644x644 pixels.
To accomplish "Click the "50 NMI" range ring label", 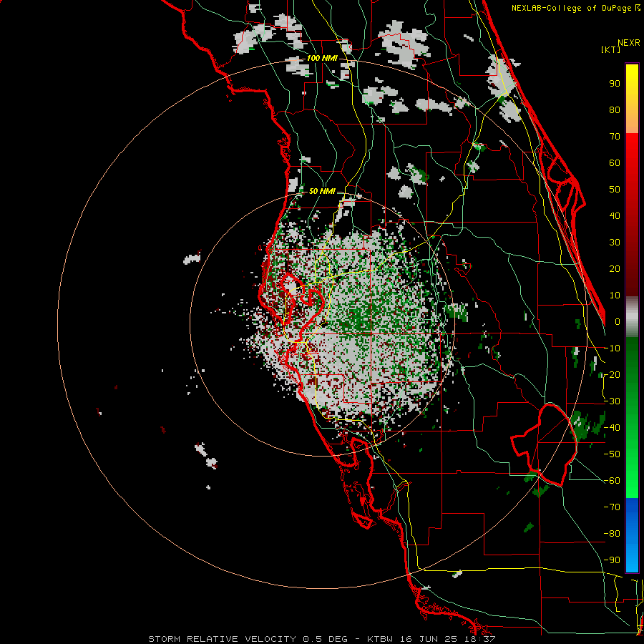I will (x=322, y=191).
